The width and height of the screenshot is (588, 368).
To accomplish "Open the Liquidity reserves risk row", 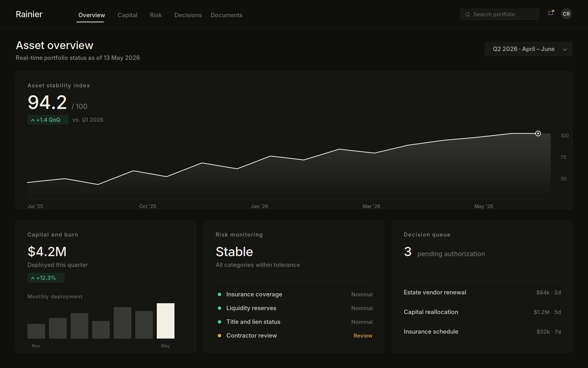I will click(294, 308).
